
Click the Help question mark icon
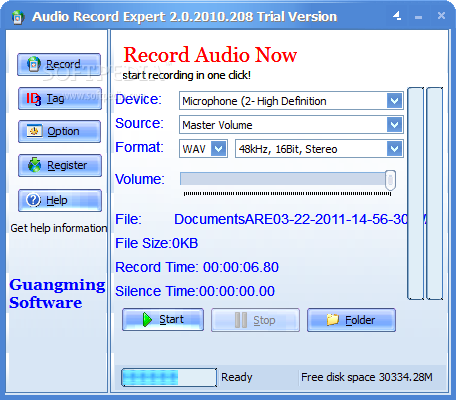(34, 200)
